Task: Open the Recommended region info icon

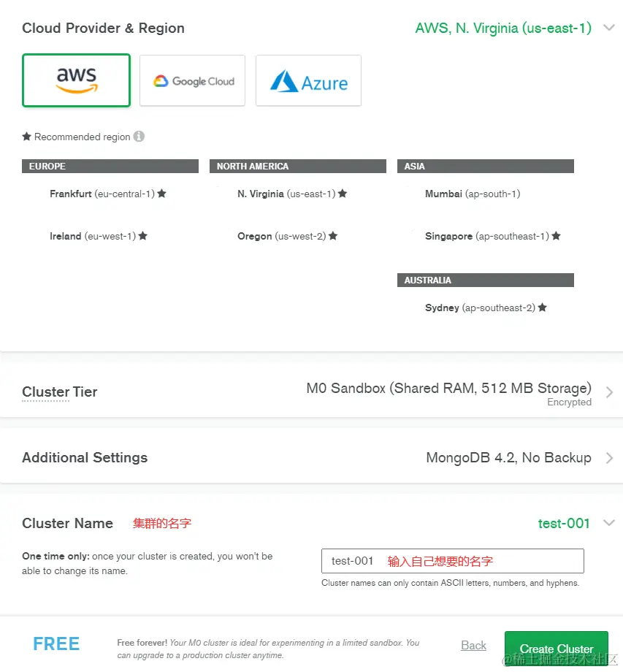Action: [x=139, y=137]
